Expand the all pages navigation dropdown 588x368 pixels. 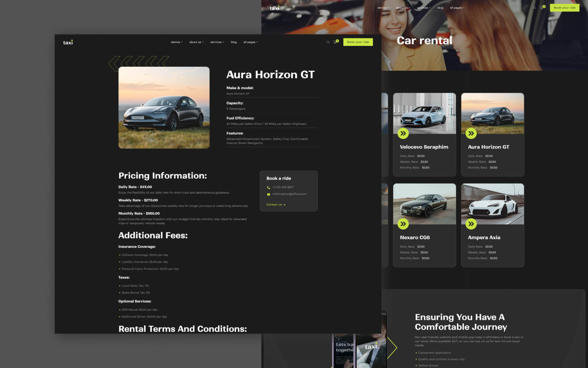[251, 42]
